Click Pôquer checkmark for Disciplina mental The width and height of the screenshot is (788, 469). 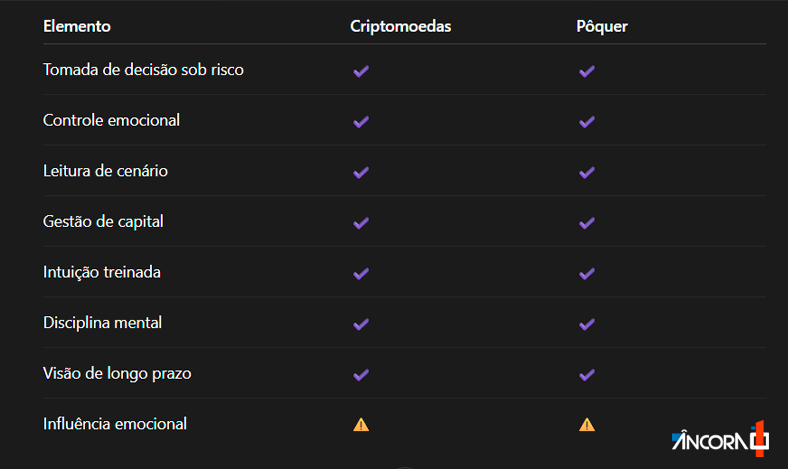(x=586, y=324)
